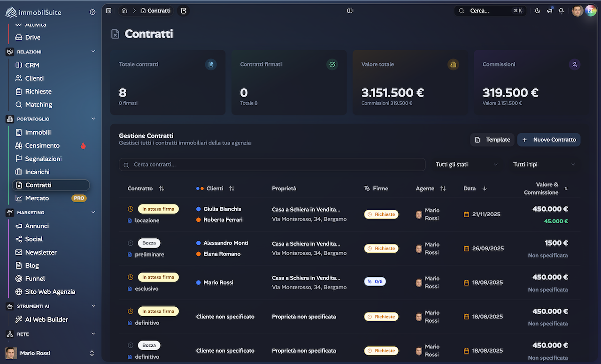Open the edit note icon in top bar
This screenshot has height=364, width=601.
pos(184,11)
